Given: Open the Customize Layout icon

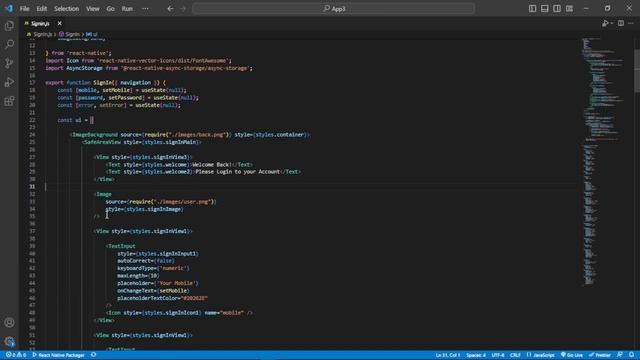Looking at the screenshot, I should click(x=569, y=9).
